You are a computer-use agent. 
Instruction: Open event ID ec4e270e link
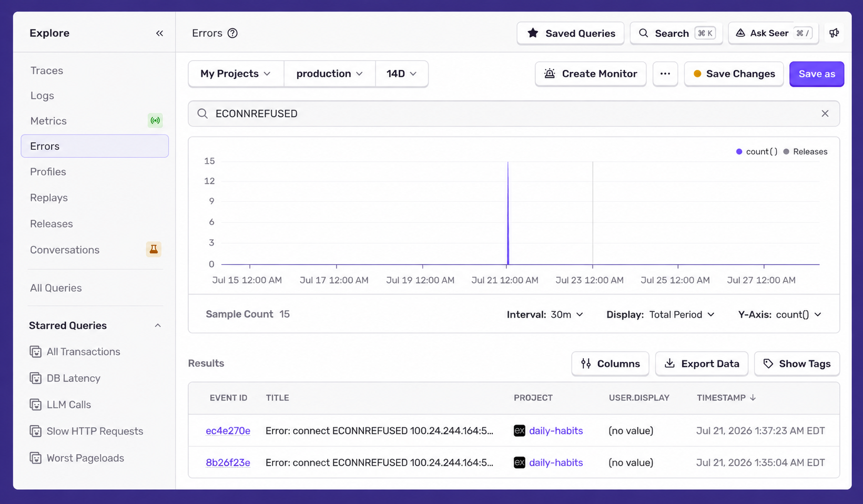tap(228, 431)
